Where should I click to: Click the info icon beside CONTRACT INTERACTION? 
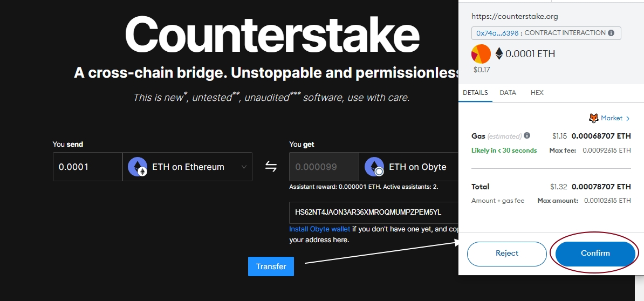coord(611,33)
